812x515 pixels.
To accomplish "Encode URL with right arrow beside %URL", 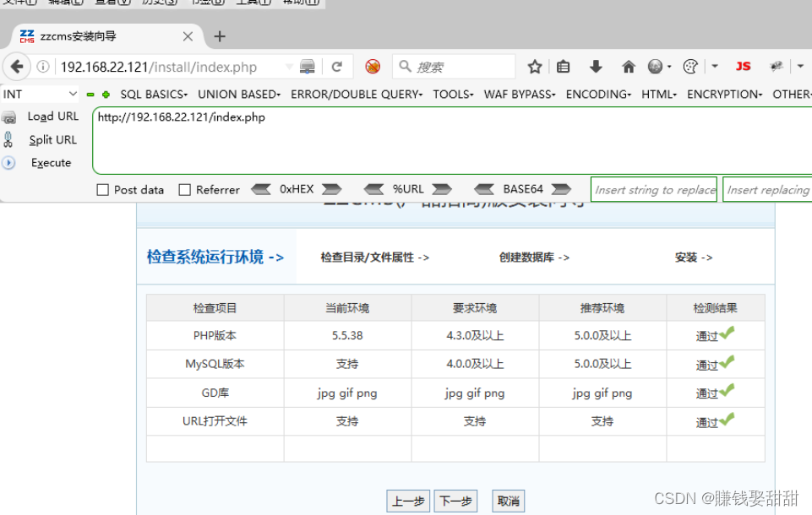I will (442, 189).
